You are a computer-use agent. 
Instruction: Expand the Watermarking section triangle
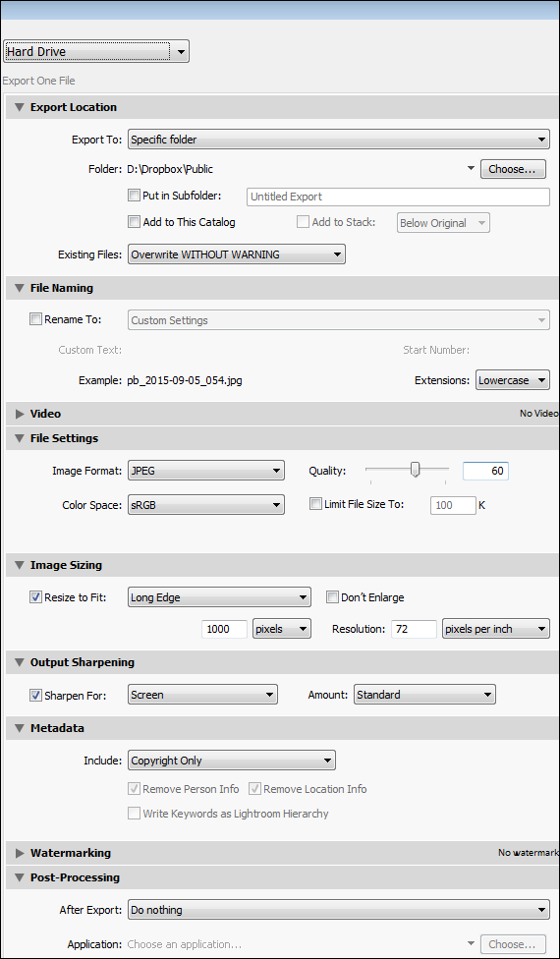pyautogui.click(x=19, y=853)
